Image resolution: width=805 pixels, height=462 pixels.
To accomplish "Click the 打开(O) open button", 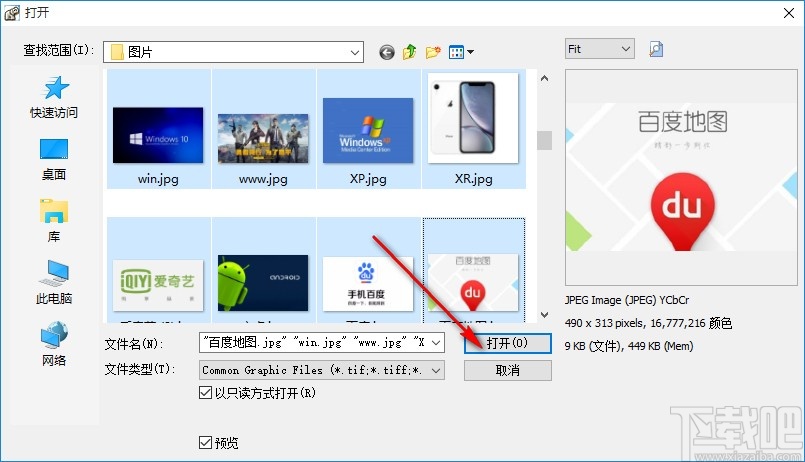I will [x=507, y=343].
